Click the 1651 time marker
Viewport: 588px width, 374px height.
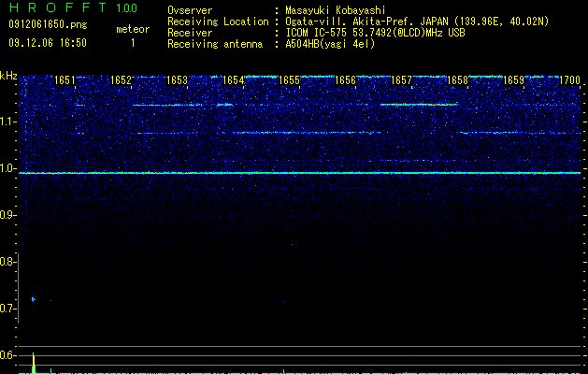coord(65,79)
